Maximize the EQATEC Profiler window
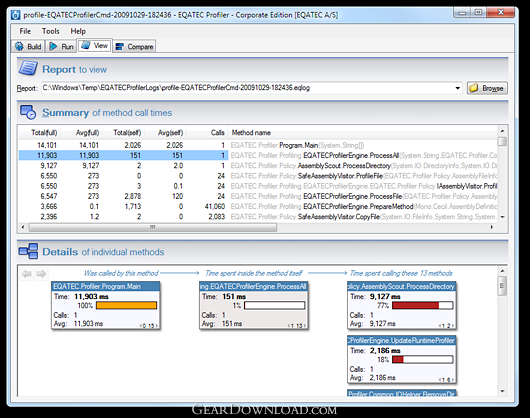Viewport: 530px width, 418px height. 478,13
